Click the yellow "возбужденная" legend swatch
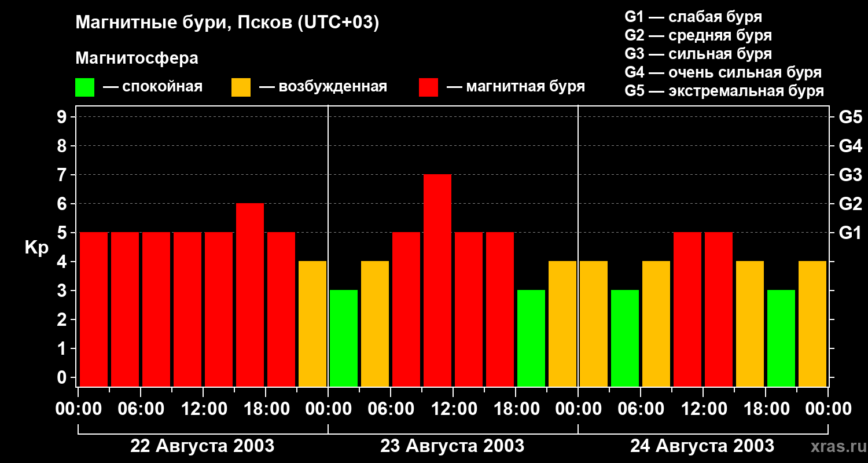This screenshot has height=463, width=868. [241, 87]
